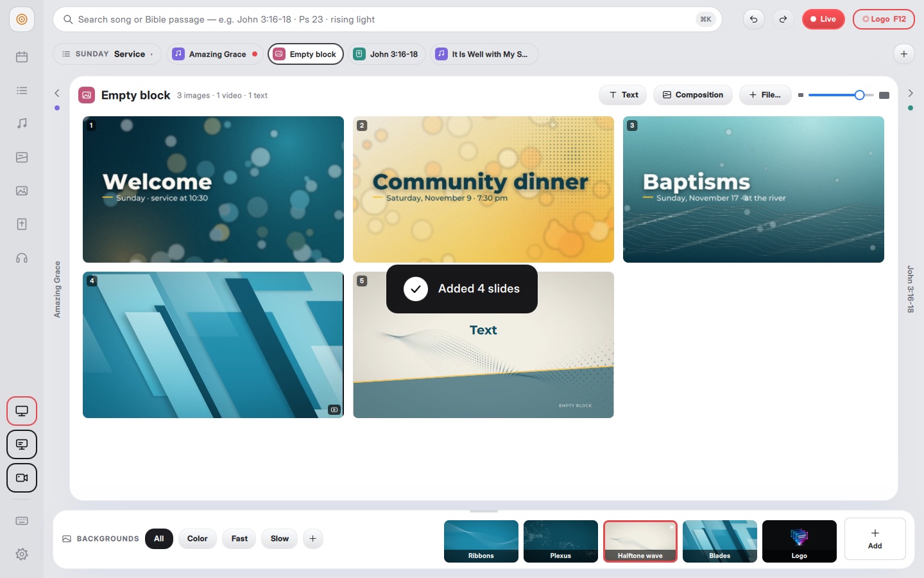Click the thumbnail size slider handle
The image size is (924, 578).
pyautogui.click(x=859, y=95)
